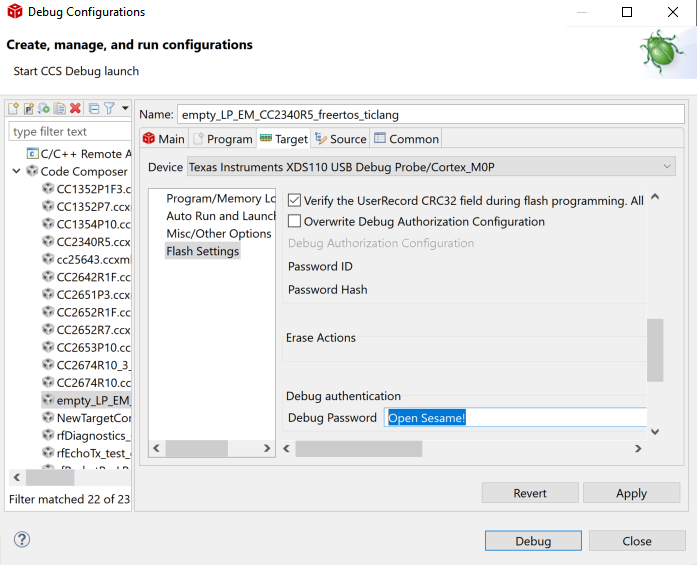Collapse the Code Composer tree node

click(x=17, y=171)
